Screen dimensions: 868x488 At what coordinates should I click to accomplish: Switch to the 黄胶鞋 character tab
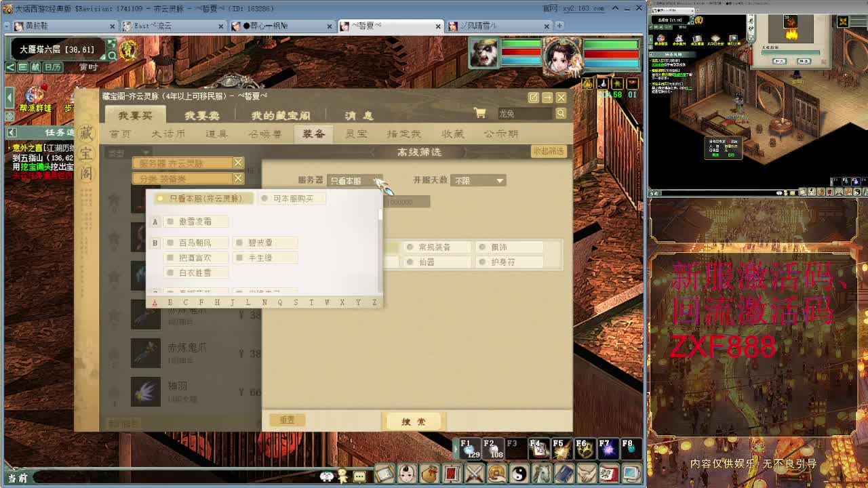coord(64,26)
